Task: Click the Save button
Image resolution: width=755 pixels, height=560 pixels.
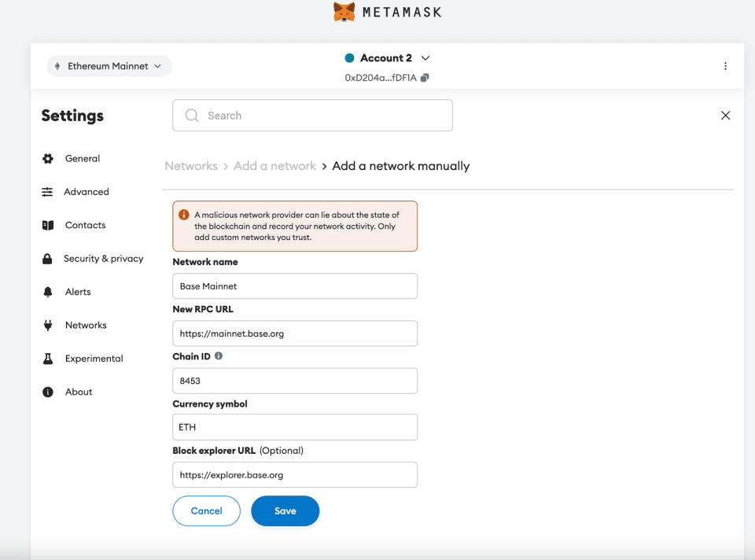Action: coord(285,510)
